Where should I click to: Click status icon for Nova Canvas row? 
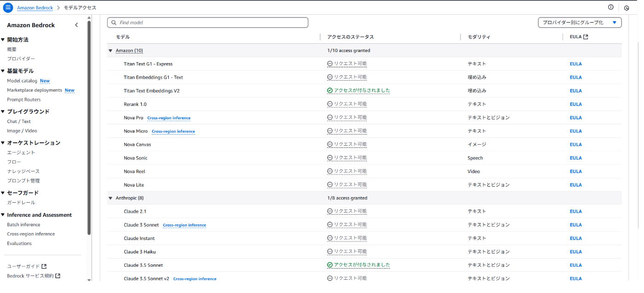click(330, 145)
